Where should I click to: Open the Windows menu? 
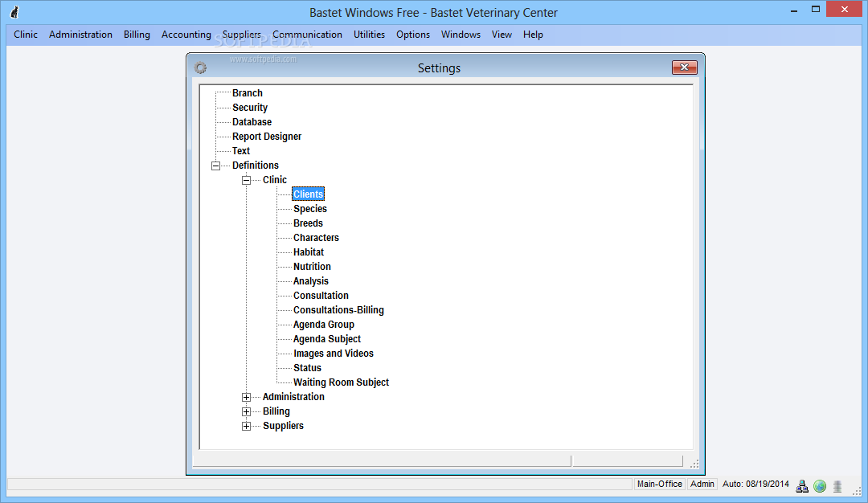tap(461, 35)
